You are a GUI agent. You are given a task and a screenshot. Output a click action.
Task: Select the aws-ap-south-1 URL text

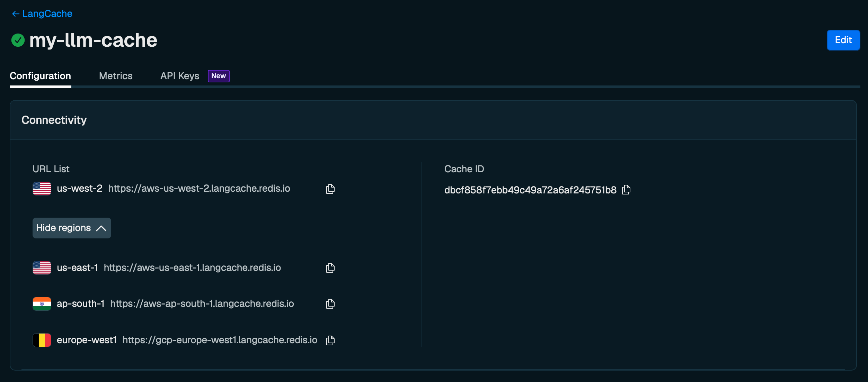click(202, 304)
